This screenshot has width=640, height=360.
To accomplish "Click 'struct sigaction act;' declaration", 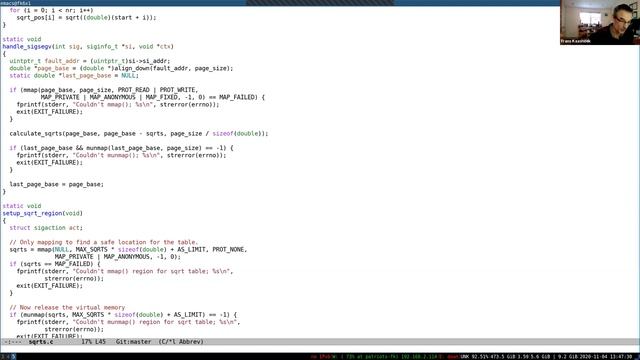I will tap(46, 228).
